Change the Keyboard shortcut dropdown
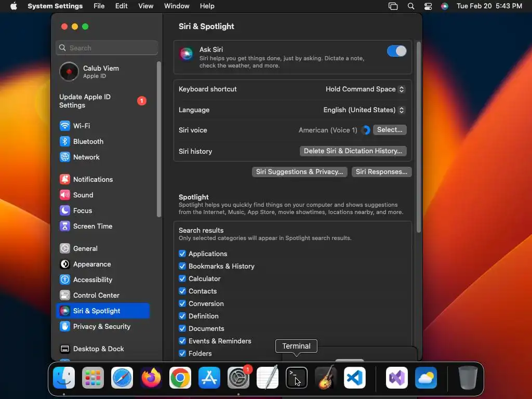The width and height of the screenshot is (532, 399). (365, 89)
